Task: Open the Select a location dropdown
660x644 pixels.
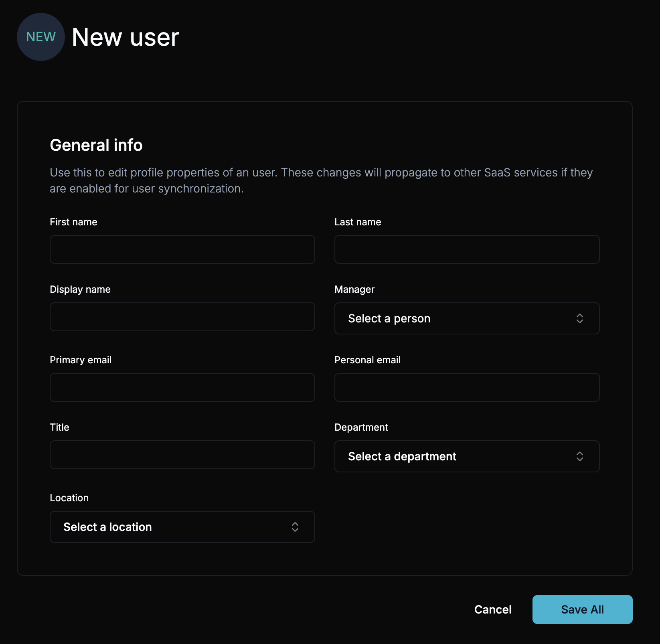Action: tap(182, 527)
